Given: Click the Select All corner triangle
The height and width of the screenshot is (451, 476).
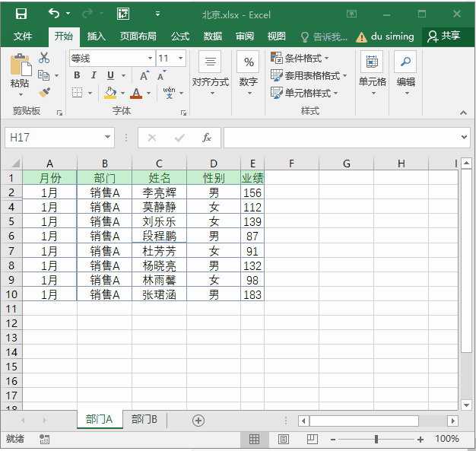Looking at the screenshot, I should [15, 164].
